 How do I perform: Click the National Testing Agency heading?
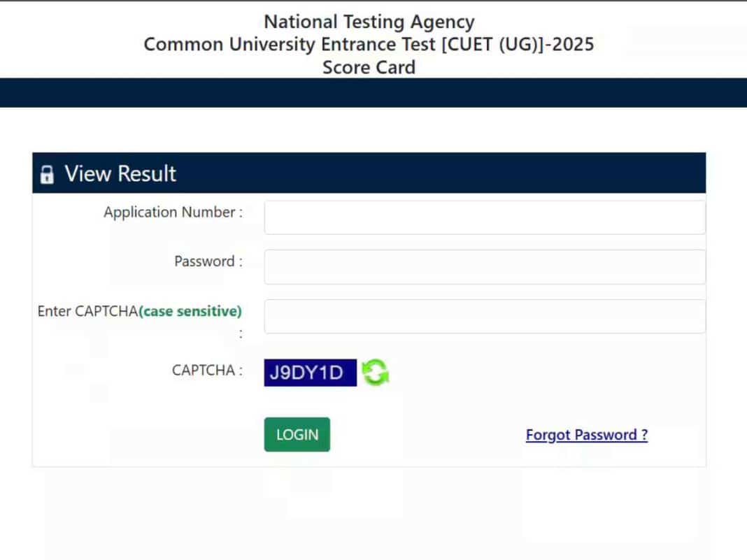point(369,21)
